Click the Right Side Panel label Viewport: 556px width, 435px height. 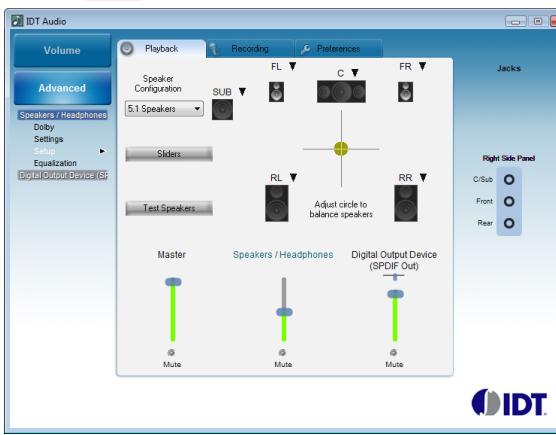click(x=508, y=158)
